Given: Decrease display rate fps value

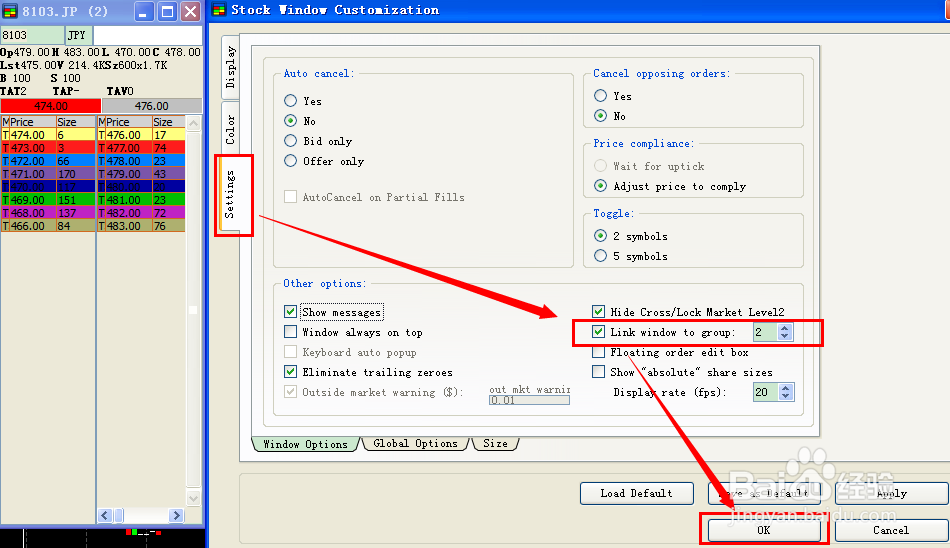Looking at the screenshot, I should click(x=786, y=396).
